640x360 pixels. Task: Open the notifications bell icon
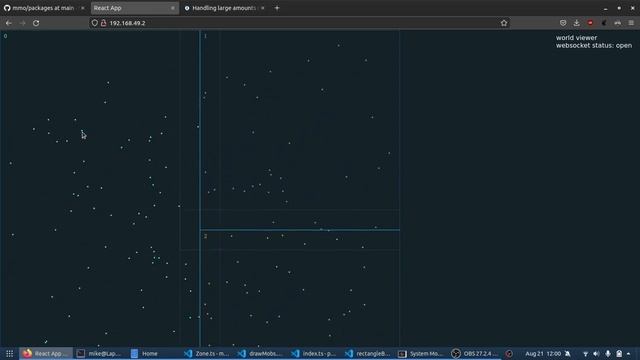[568, 353]
